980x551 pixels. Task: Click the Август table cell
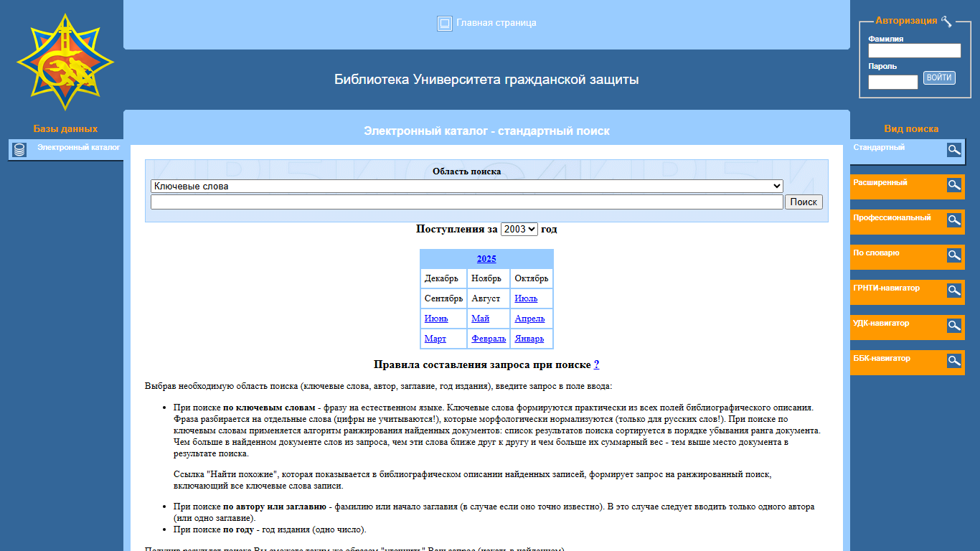coord(488,298)
